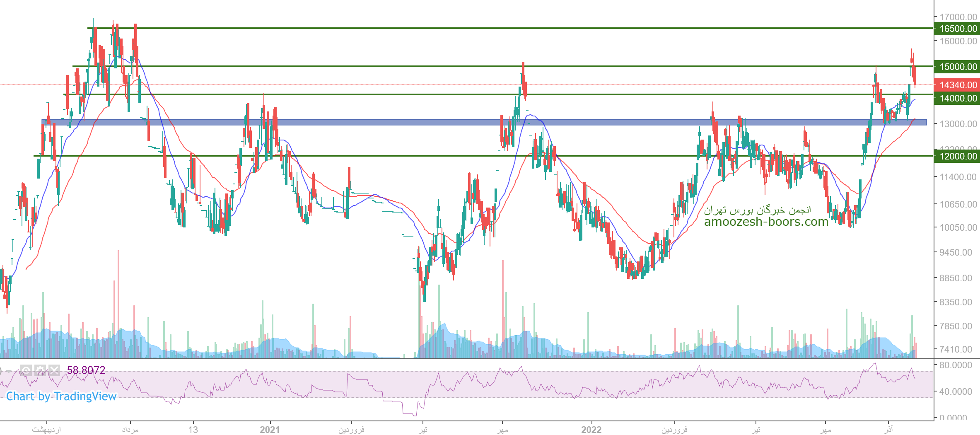Click the 13 date label on time axis
The image size is (980, 435).
(x=193, y=430)
